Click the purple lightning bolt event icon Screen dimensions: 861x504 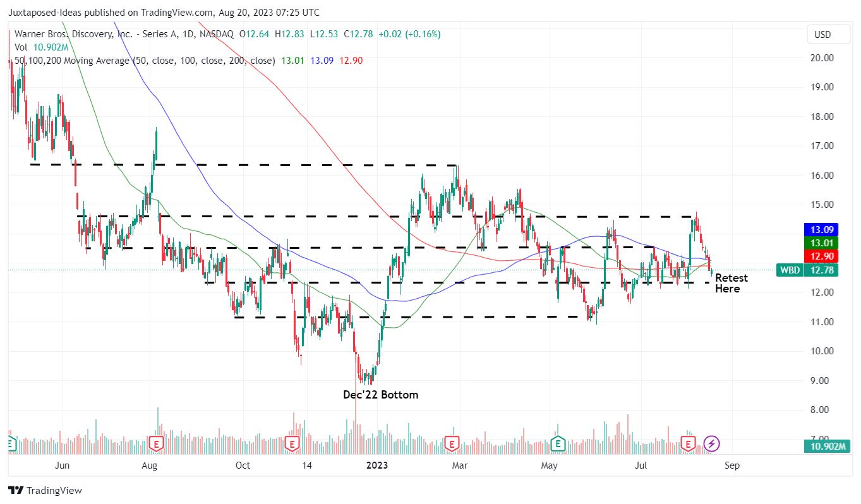[x=712, y=443]
